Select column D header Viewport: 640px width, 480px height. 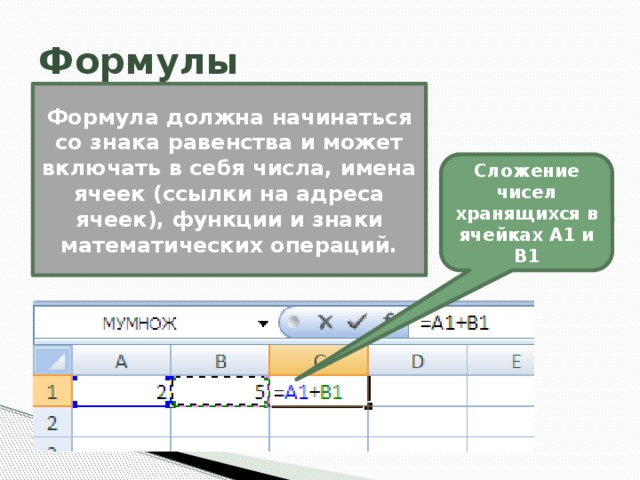(418, 361)
